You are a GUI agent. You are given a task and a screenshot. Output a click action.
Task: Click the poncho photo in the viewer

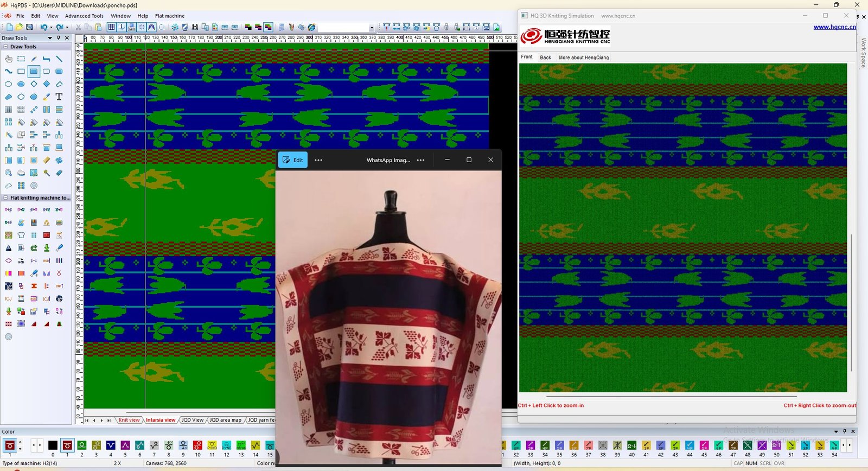tap(388, 317)
